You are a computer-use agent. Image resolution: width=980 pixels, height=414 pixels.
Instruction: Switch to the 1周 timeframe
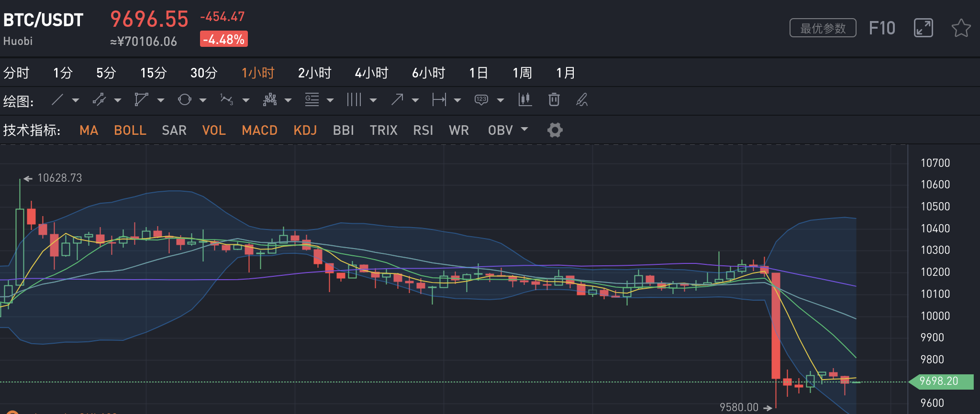click(x=522, y=73)
